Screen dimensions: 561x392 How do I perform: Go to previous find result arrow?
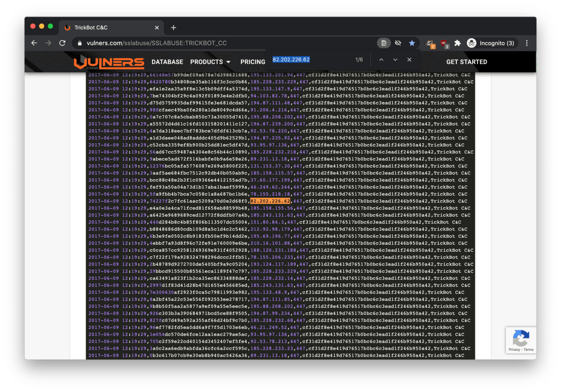coord(381,60)
